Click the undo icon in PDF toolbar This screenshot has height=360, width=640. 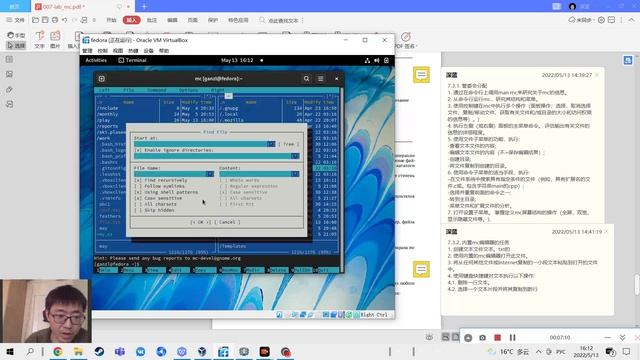point(64,20)
